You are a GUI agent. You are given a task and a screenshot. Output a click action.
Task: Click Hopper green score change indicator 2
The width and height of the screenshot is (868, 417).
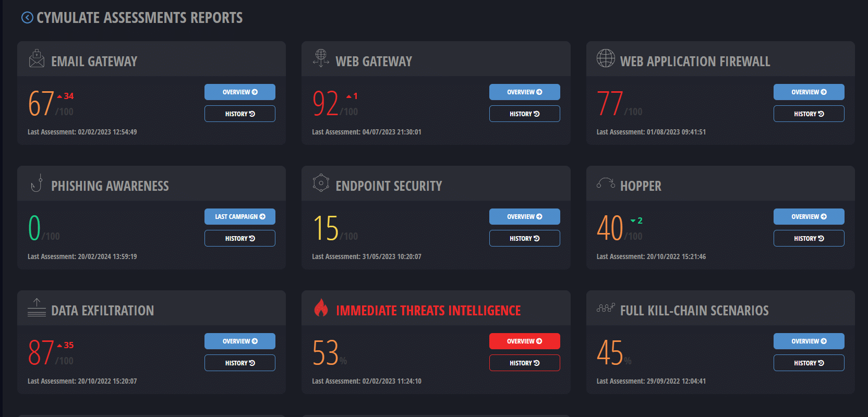[x=636, y=220]
